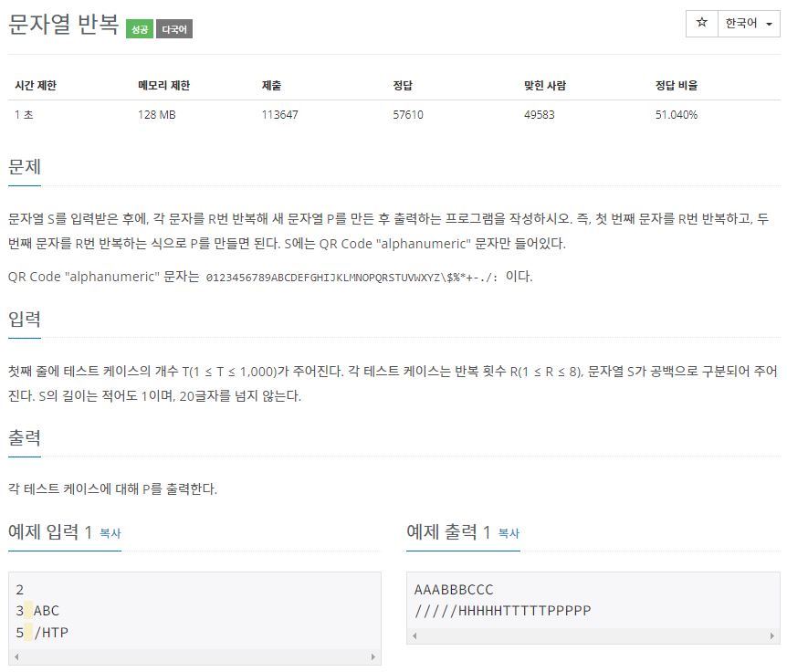Click the 맞힌 사람 column header
787x672 pixels.
tap(545, 85)
